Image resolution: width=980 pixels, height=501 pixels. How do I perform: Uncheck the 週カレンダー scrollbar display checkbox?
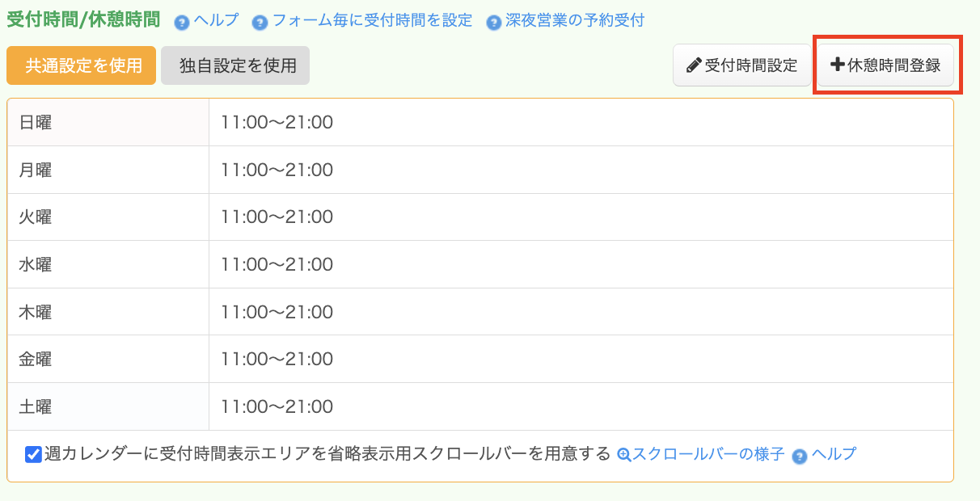click(33, 454)
